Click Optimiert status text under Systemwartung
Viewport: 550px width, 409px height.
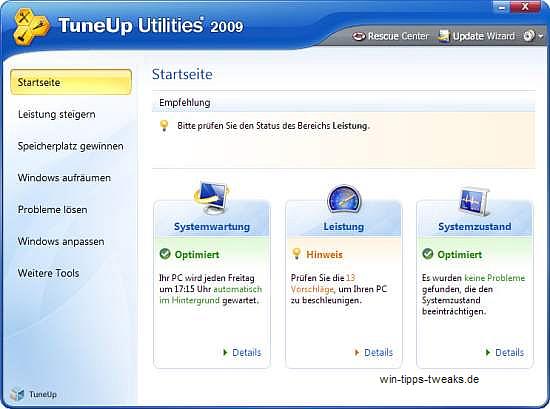197,254
